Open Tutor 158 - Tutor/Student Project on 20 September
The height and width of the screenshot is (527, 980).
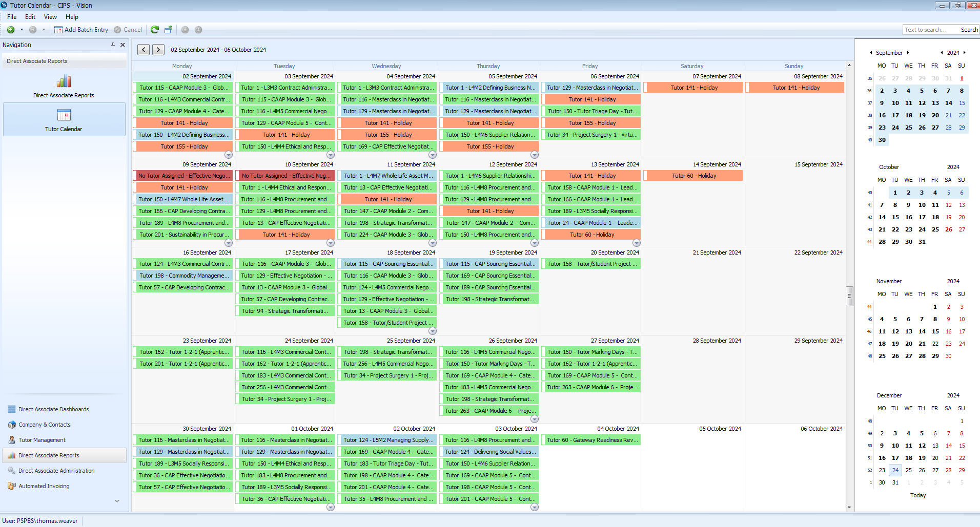click(591, 264)
